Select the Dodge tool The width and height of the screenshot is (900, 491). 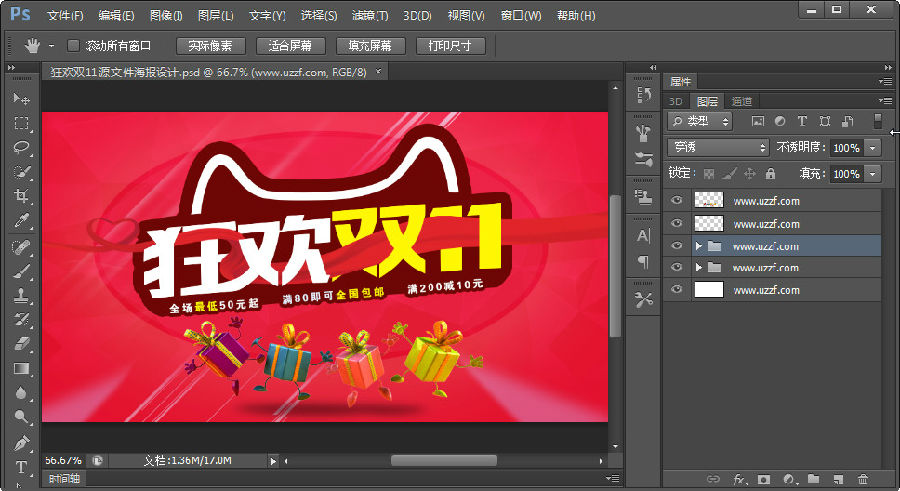click(21, 417)
